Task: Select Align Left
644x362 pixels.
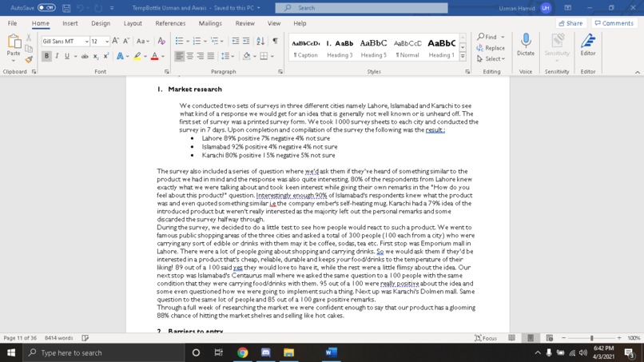Action: [179, 56]
